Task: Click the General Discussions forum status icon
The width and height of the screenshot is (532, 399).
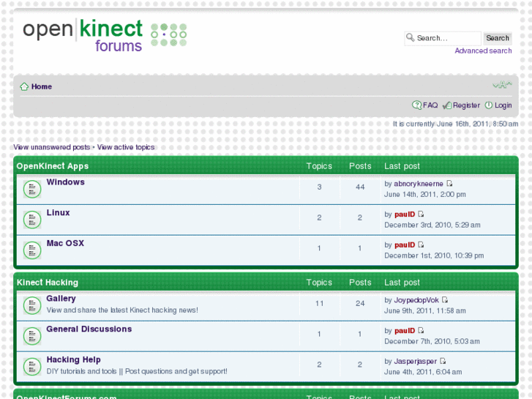Action: [x=32, y=336]
